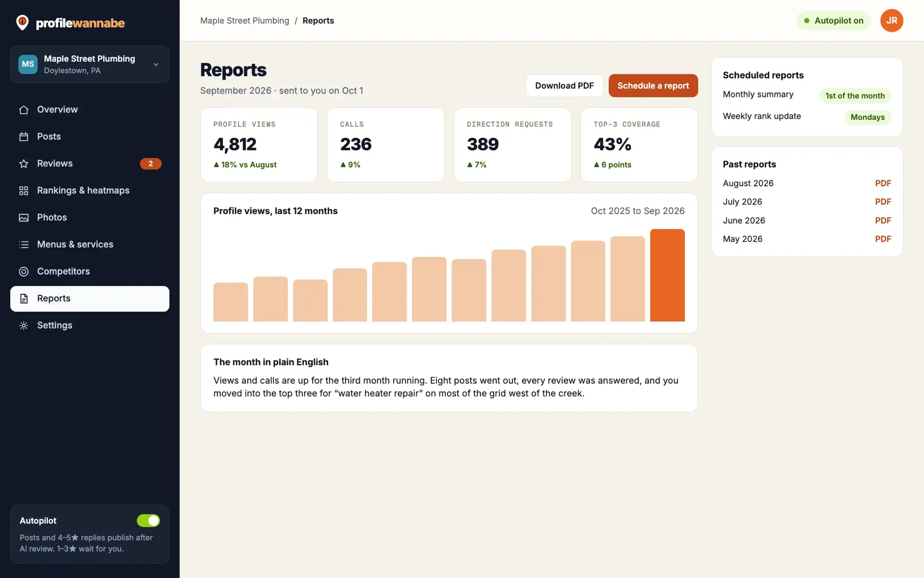Click the Oct 2025 to Sep 2026 range
Screen dimensions: 924x578
tap(637, 211)
